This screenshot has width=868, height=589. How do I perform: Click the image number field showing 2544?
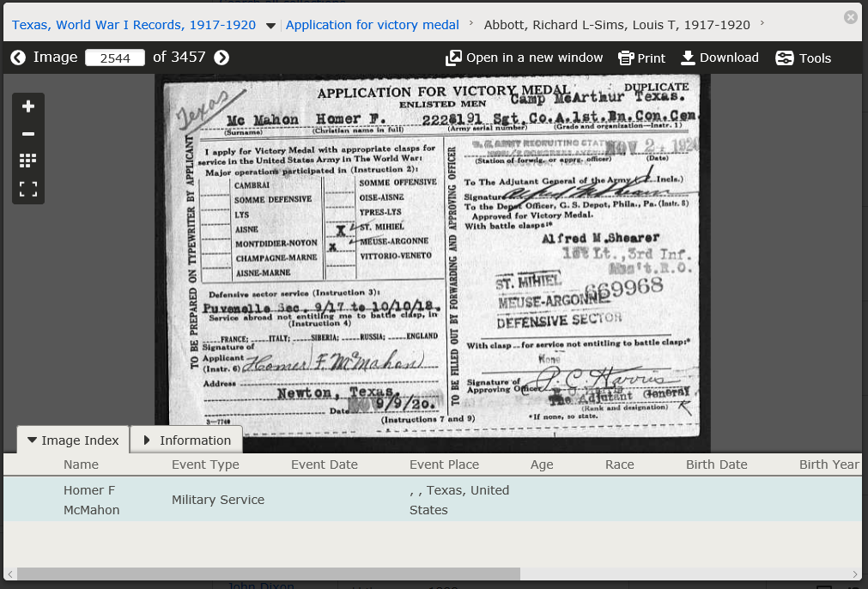[114, 58]
